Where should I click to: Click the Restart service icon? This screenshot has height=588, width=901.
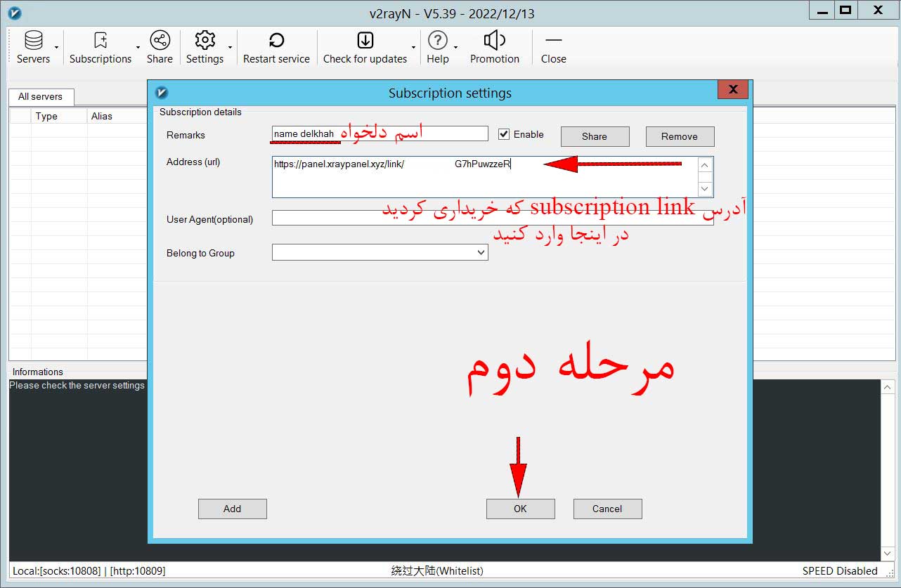276,40
